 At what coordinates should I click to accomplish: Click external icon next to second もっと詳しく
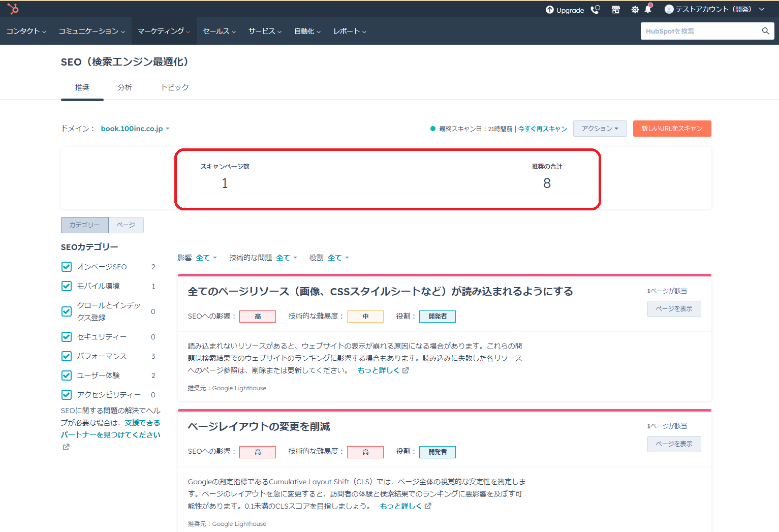coord(428,506)
